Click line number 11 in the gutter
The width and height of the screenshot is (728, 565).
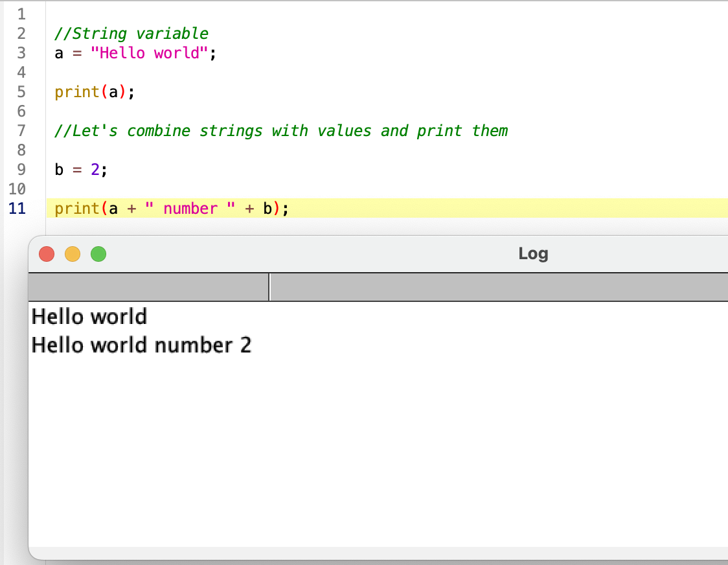pyautogui.click(x=17, y=209)
